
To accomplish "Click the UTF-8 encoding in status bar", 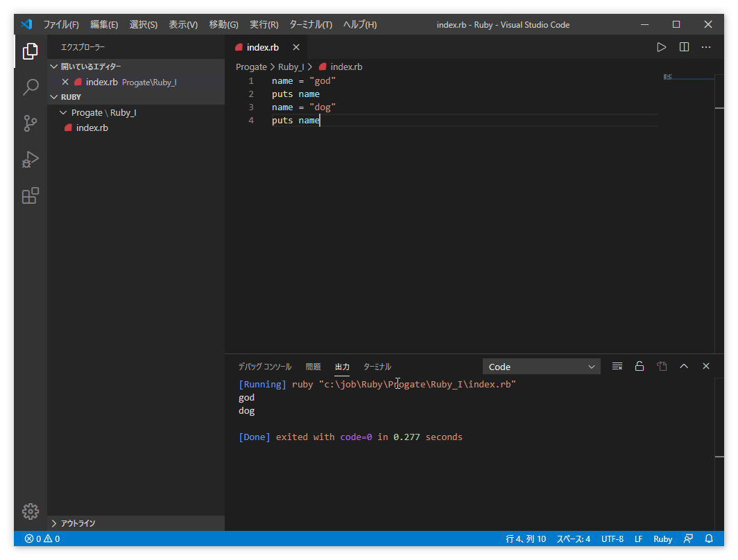I will tap(612, 539).
